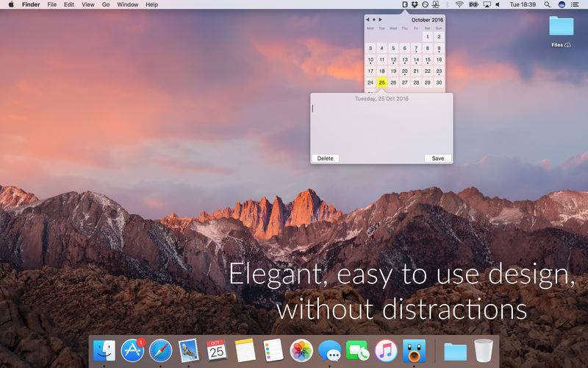Open the Photos app in the Dock
The image size is (588, 368).
301,350
